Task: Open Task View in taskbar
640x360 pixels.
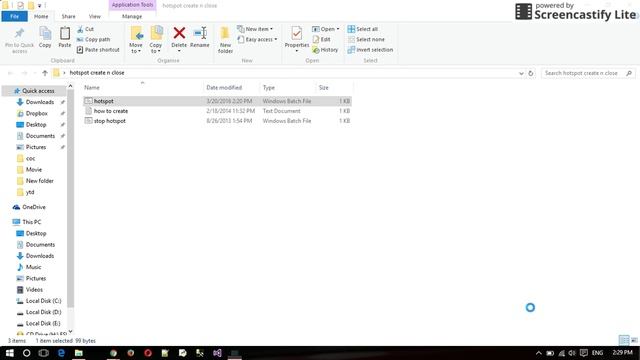Action: point(44,353)
